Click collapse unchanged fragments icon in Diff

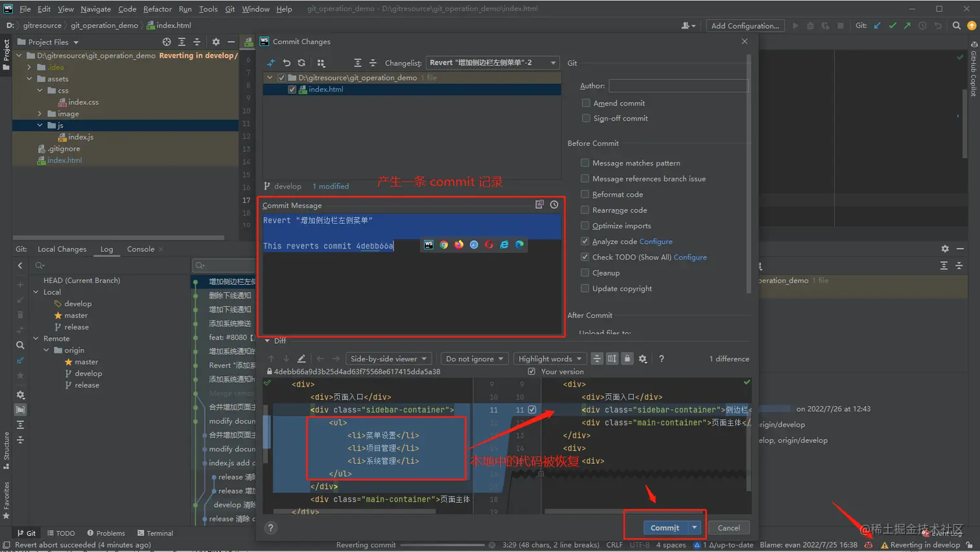tap(597, 359)
